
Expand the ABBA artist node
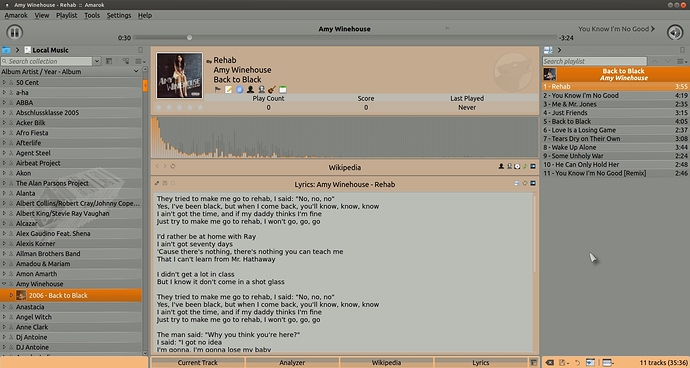4,103
